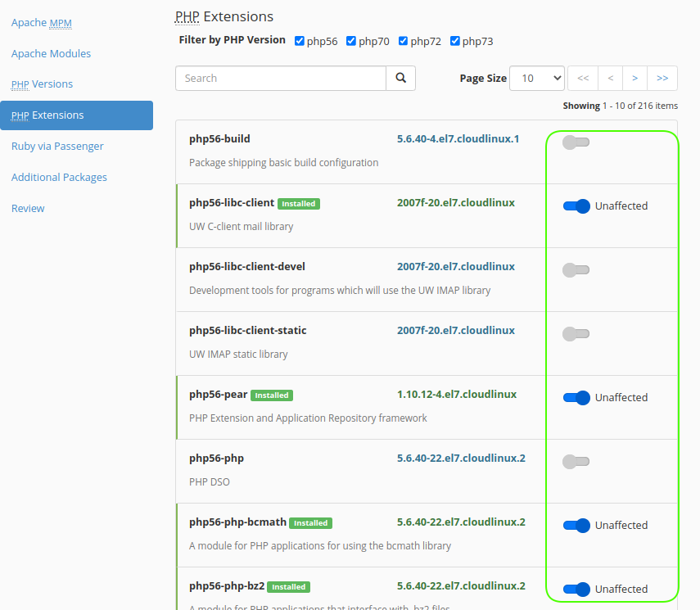Go to next page with > button
Screen dimensions: 700x610
point(635,79)
